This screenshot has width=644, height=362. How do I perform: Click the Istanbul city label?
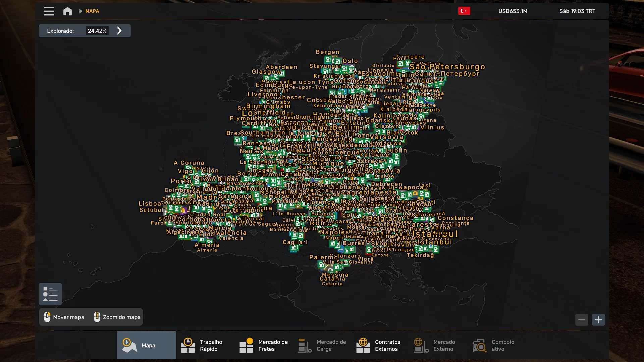tap(435, 234)
